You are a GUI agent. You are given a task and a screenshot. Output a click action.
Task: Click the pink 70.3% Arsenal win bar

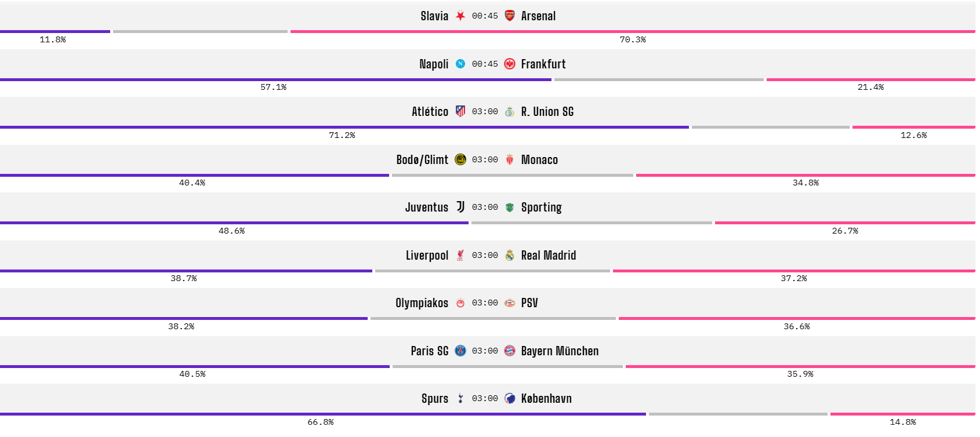pyautogui.click(x=632, y=31)
